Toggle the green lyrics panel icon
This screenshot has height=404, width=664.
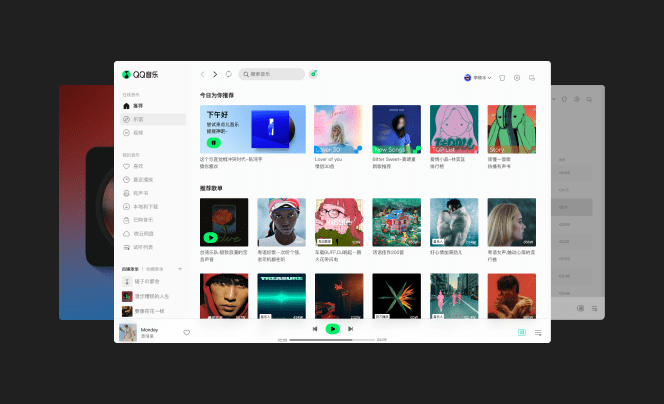coord(522,333)
